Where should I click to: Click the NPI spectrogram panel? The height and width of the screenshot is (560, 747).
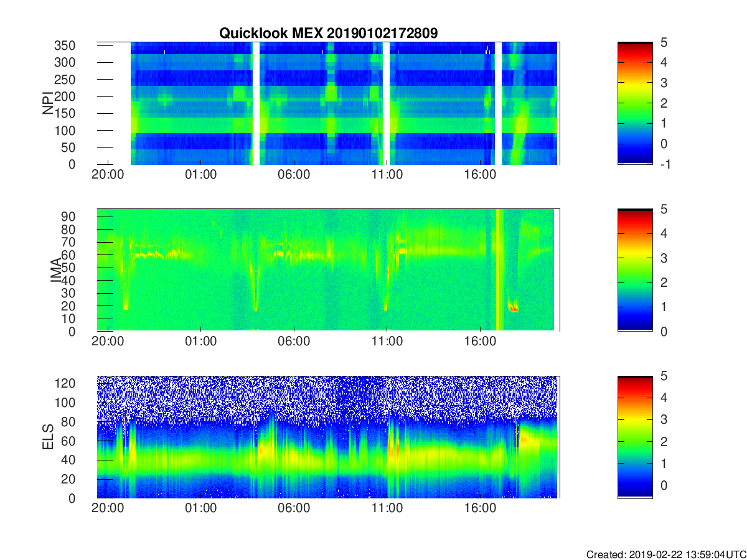328,103
